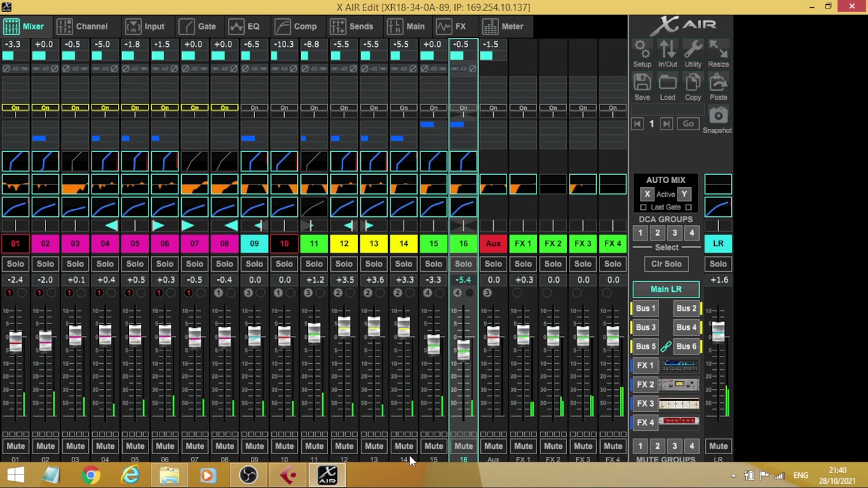
Task: Switch to the Mixer tab
Action: (24, 26)
